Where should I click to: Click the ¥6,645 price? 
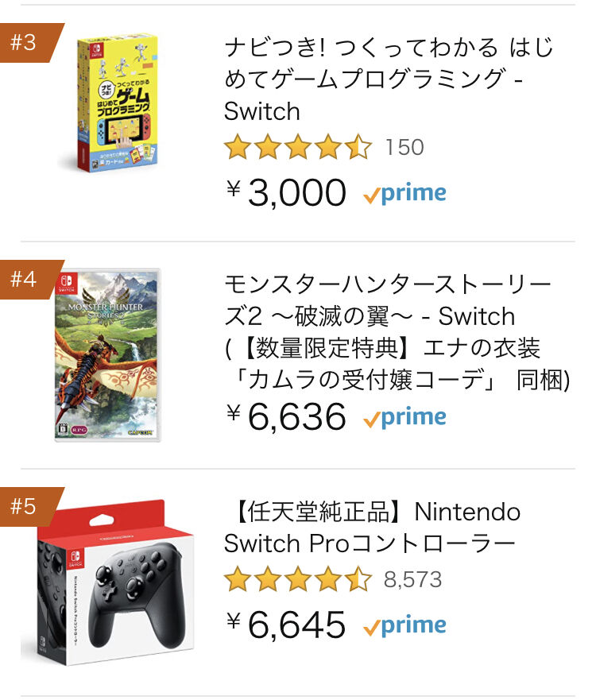click(287, 625)
